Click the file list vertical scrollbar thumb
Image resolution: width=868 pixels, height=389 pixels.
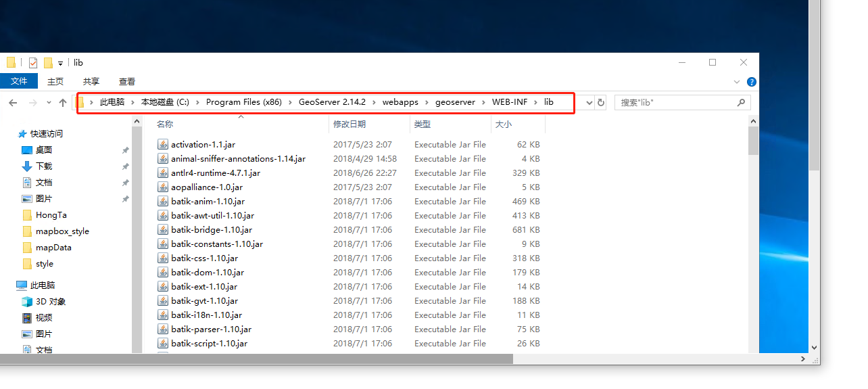[x=753, y=141]
